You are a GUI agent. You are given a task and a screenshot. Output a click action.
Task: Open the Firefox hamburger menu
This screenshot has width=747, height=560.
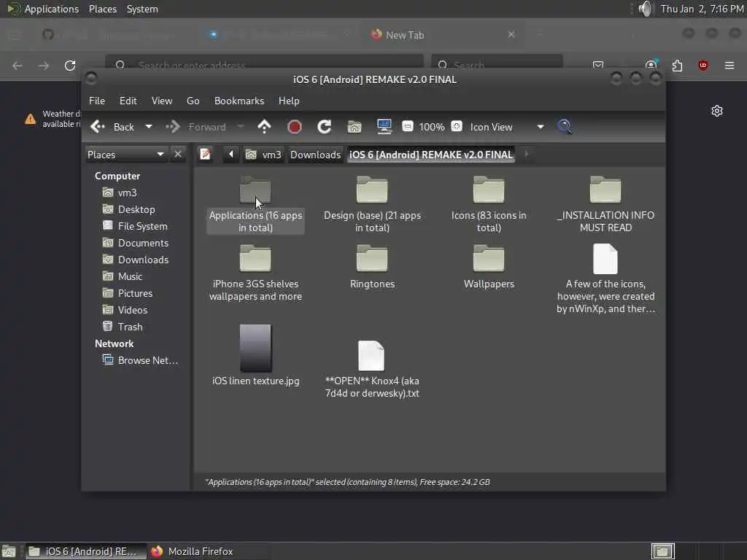pos(729,65)
